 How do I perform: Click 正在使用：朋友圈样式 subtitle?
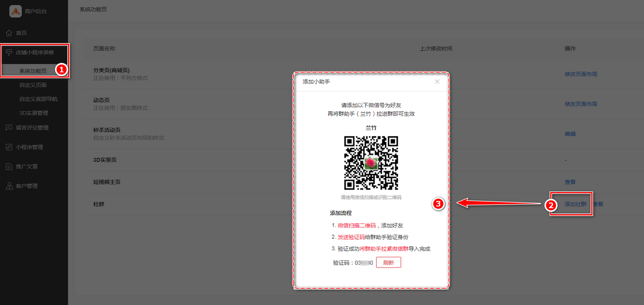[120, 108]
